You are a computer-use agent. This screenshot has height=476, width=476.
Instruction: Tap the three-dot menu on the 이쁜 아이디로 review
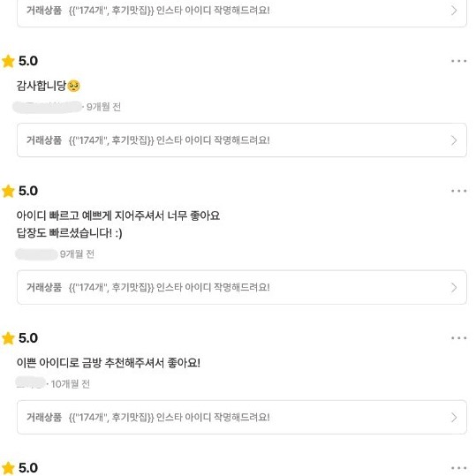458,338
